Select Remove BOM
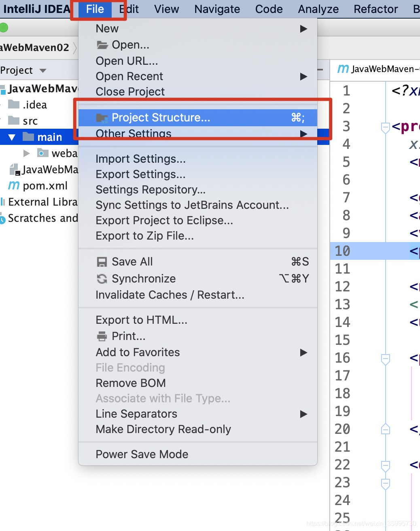 tap(197, 383)
